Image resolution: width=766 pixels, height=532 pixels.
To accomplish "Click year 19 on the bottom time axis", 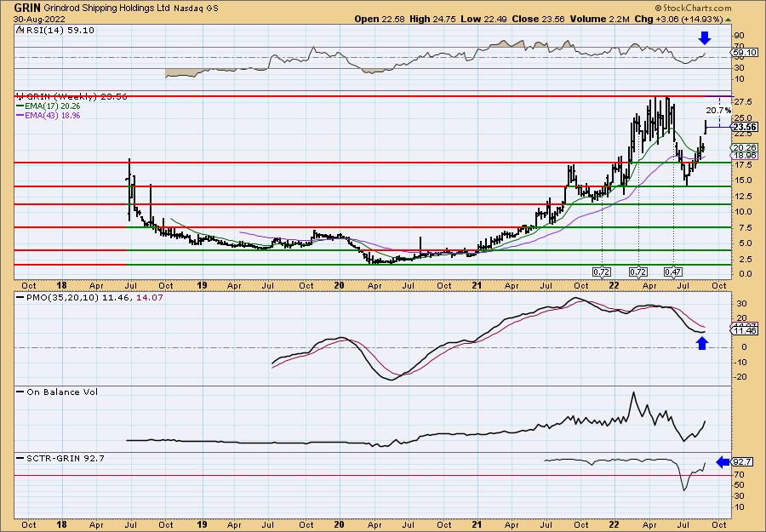I will pyautogui.click(x=202, y=525).
